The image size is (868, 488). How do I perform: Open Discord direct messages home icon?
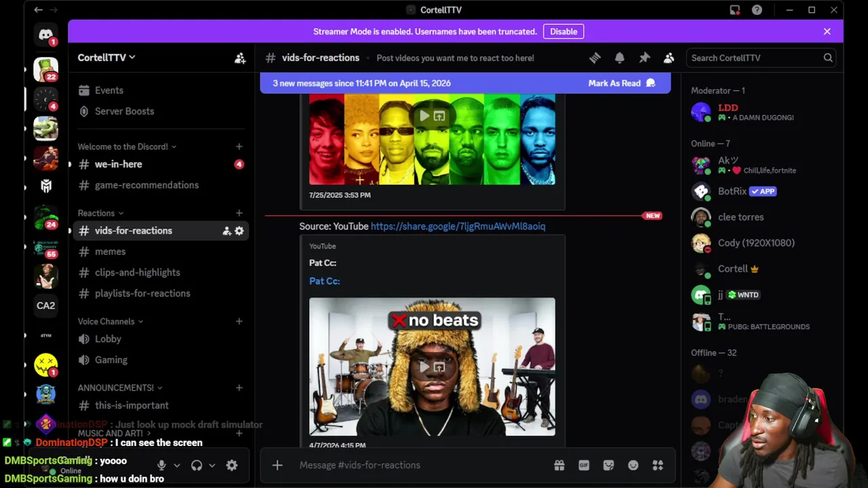pos(46,35)
